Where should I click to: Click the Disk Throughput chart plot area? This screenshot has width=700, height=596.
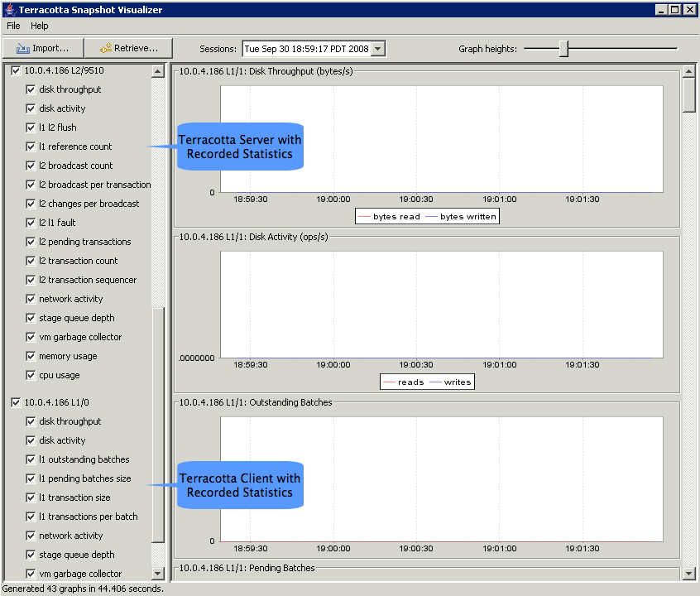(x=442, y=139)
